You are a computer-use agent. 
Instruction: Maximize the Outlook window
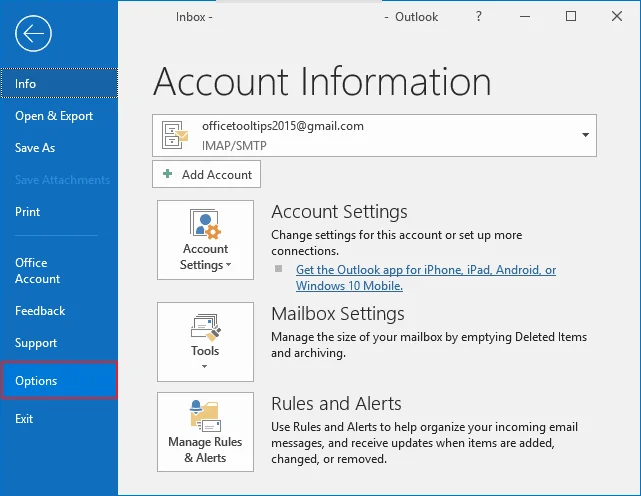[571, 16]
